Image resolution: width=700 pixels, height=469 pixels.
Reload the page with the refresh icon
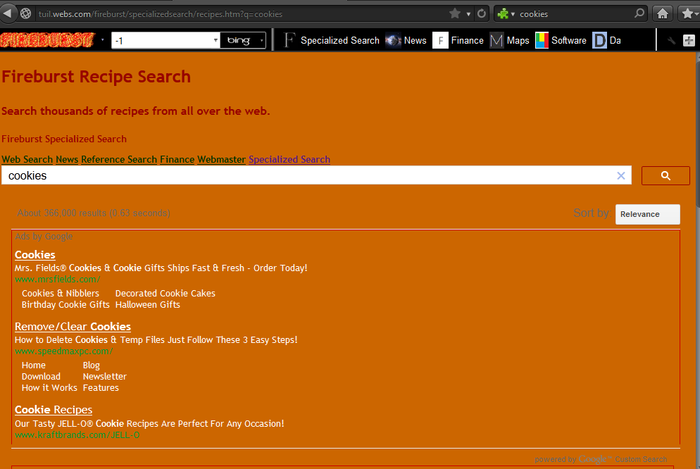[x=481, y=14]
